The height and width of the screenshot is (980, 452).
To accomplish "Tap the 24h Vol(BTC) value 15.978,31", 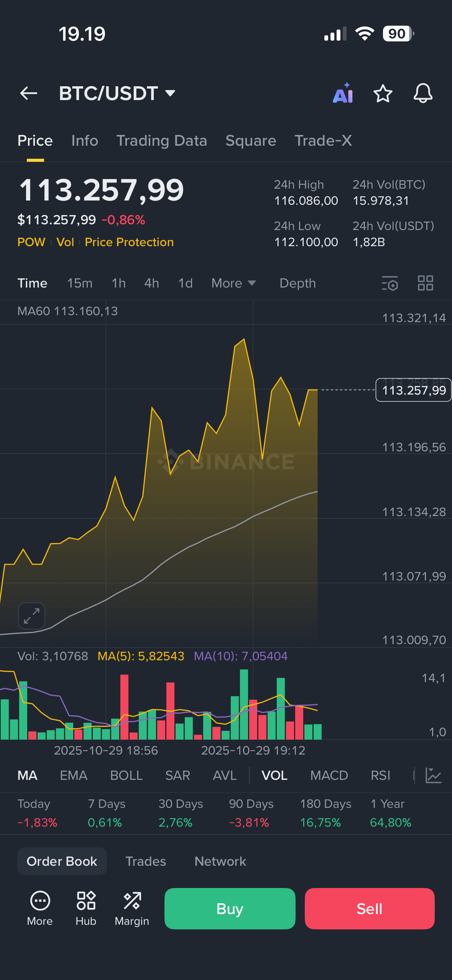I will point(381,201).
